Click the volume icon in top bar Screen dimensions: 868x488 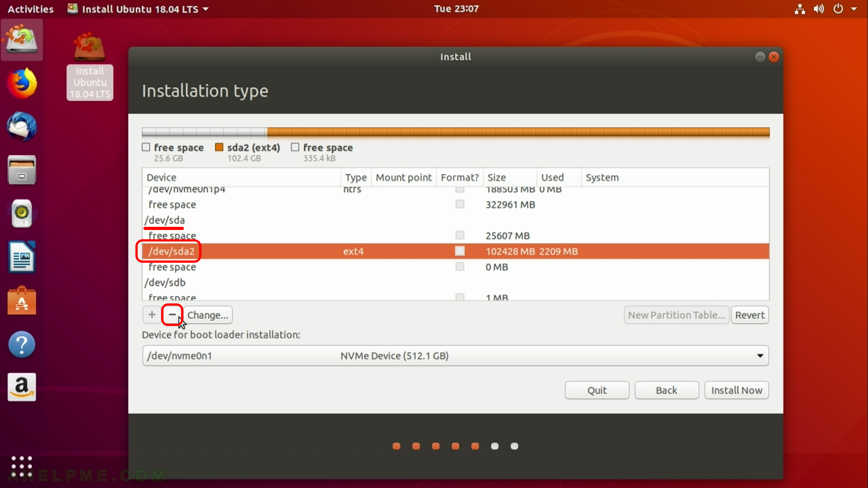tap(819, 9)
